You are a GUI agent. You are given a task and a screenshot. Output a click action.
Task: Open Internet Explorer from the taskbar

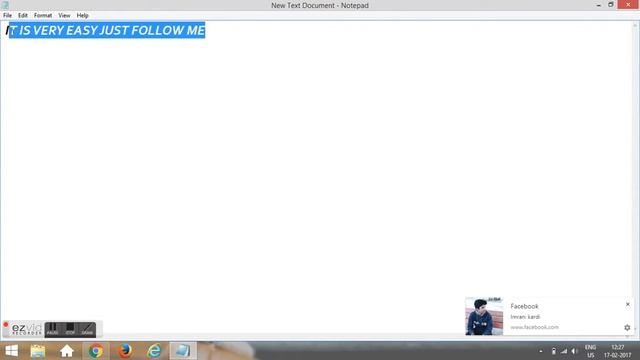tap(154, 351)
